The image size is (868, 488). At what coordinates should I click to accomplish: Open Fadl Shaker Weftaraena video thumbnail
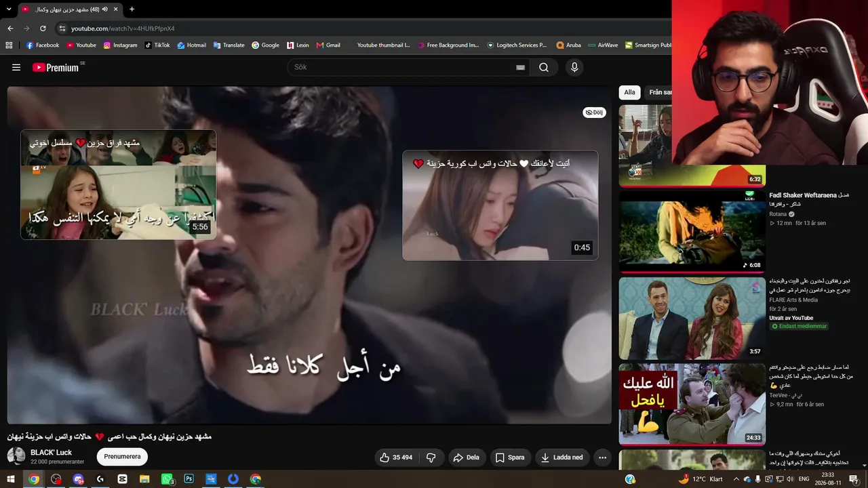(x=692, y=231)
